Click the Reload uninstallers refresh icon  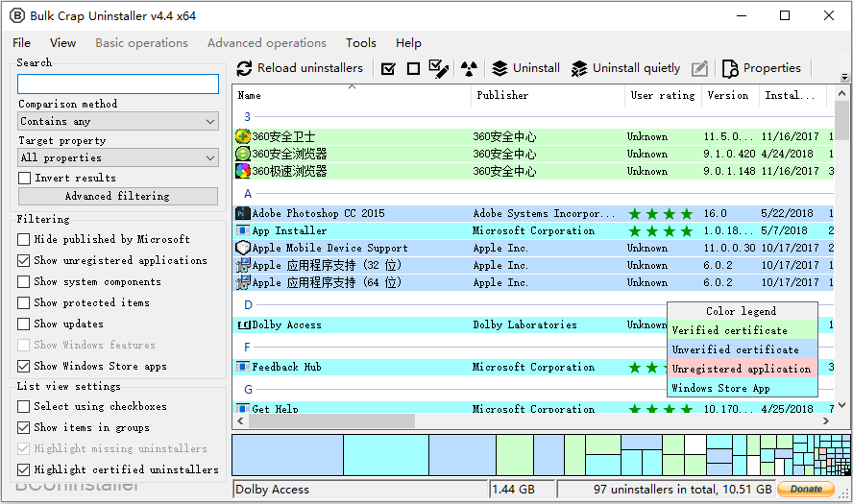(x=244, y=68)
